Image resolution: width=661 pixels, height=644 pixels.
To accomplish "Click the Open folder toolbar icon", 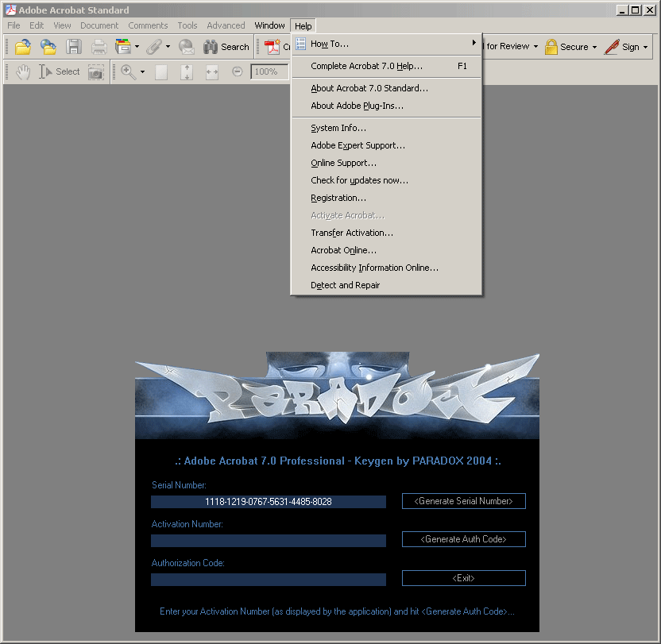I will (23, 47).
